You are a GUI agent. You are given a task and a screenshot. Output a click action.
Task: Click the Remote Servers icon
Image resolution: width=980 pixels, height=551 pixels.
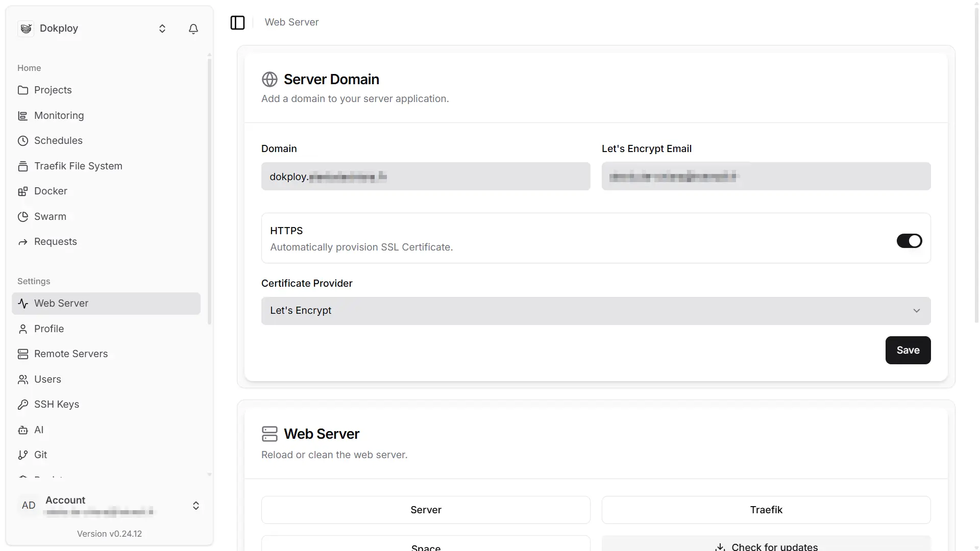23,354
